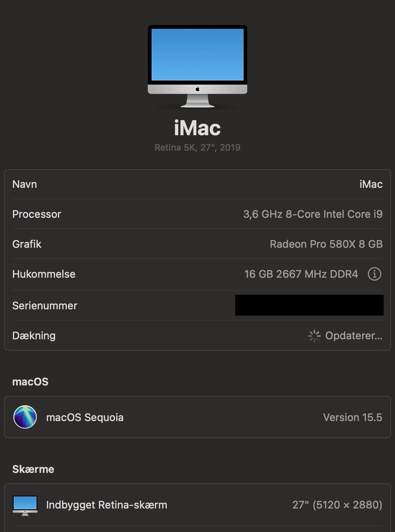Click the macOS Sequoia label
Viewport: 395px width, 532px height.
pyautogui.click(x=85, y=417)
